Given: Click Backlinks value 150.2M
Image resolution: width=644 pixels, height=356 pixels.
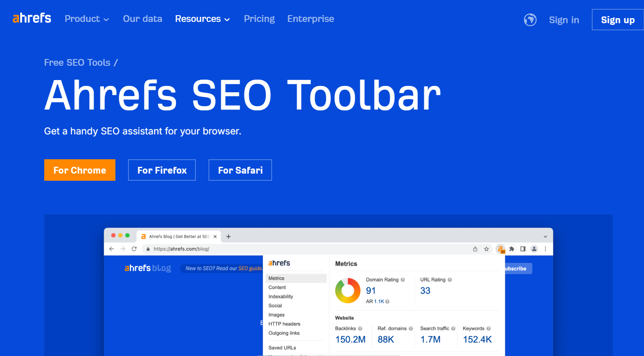Looking at the screenshot, I should pyautogui.click(x=350, y=340).
